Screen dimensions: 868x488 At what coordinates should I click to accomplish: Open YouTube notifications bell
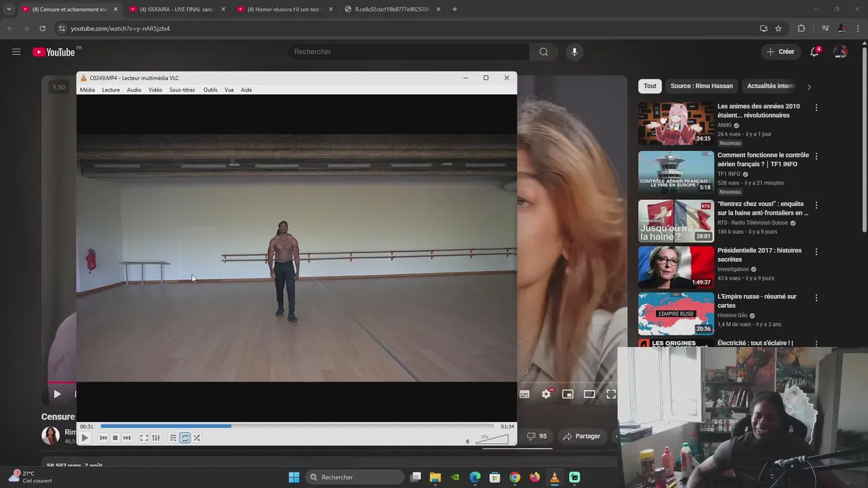point(815,52)
